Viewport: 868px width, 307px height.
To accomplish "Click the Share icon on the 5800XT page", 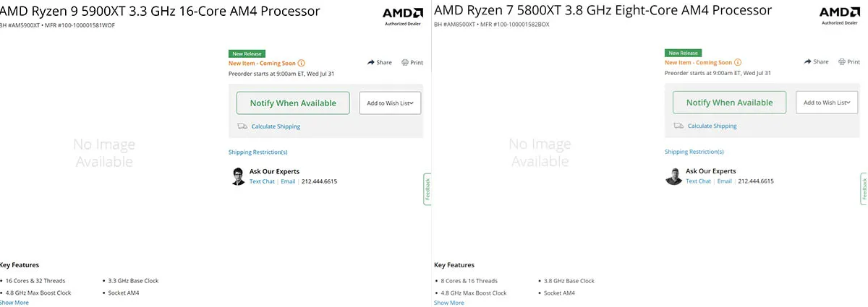I will pyautogui.click(x=808, y=61).
